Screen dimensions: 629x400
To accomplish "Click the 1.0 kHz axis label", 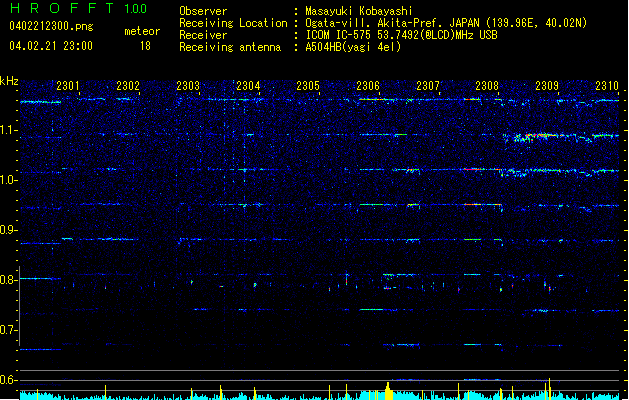I will [8, 180].
